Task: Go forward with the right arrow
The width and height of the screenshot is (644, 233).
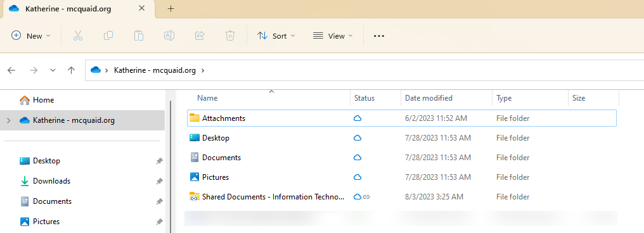Action: 34,70
